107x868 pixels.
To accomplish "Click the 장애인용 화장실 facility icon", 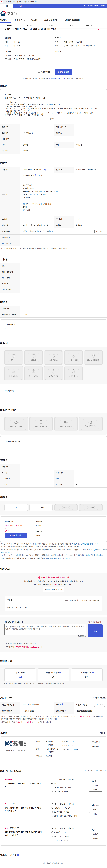I will (x=66, y=424).
